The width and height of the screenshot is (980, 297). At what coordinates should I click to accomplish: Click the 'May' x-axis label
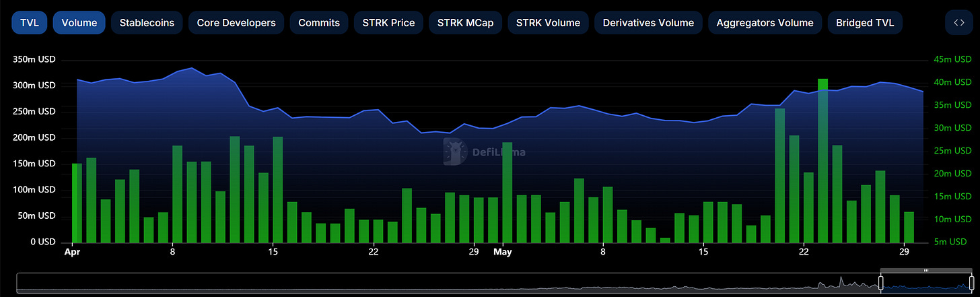[503, 251]
